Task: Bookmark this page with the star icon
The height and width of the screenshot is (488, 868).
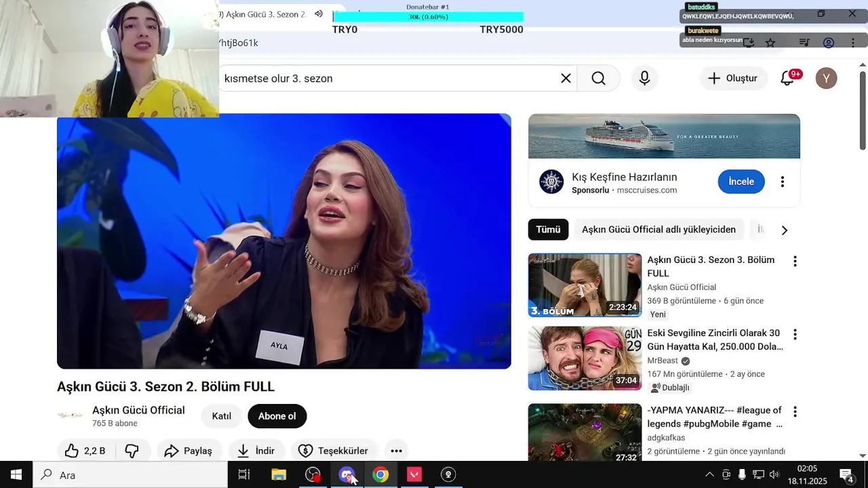Action: coord(770,43)
